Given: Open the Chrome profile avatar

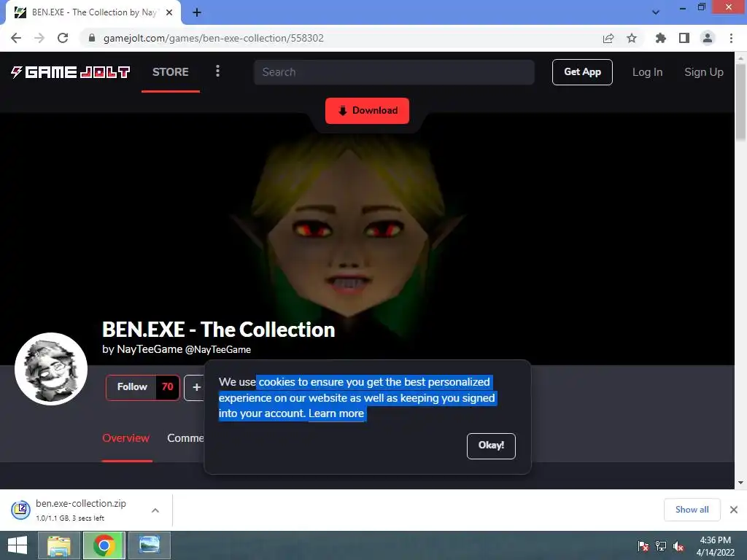Looking at the screenshot, I should pos(708,38).
